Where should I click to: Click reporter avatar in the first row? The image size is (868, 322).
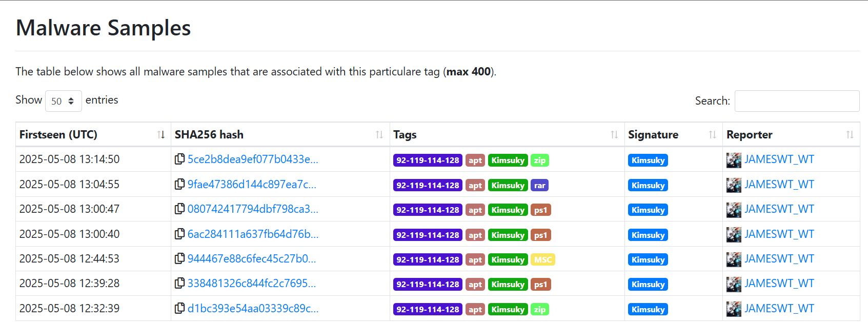click(734, 160)
